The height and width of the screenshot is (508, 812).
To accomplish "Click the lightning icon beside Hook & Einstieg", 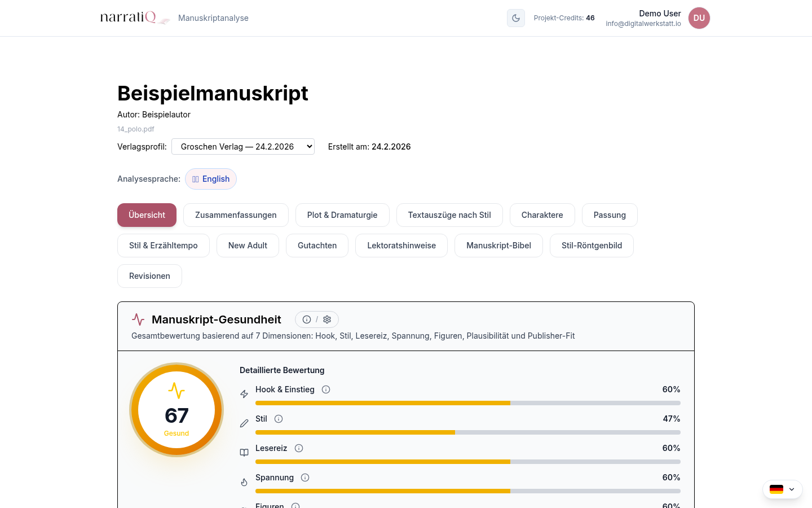I will pos(244,393).
